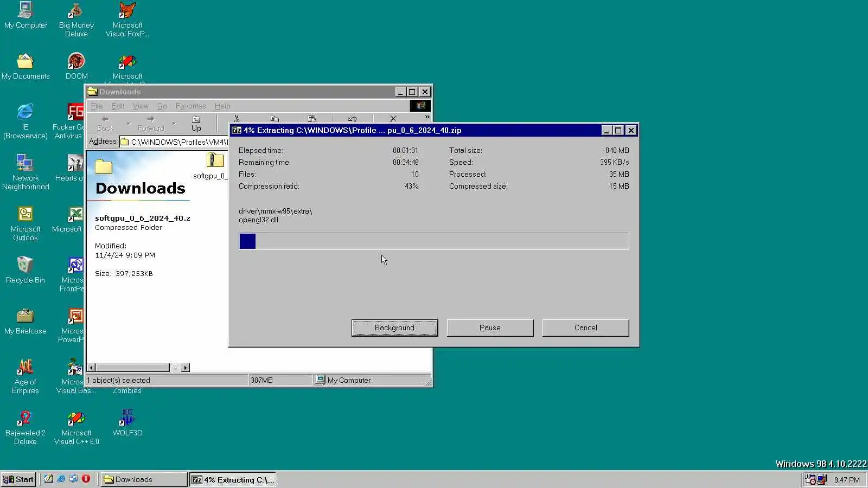Viewport: 868px width, 488px height.
Task: Click the Size: 397,253KB detail text
Action: click(124, 274)
